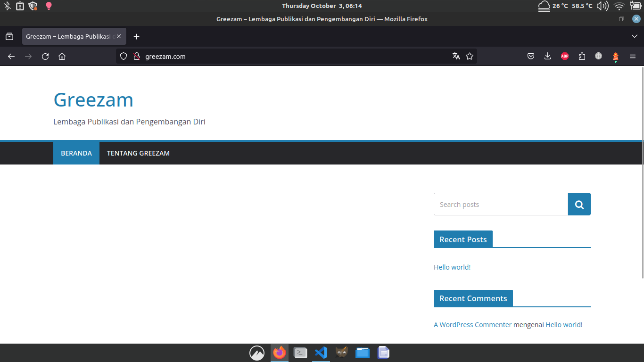Screen dimensions: 644x362
Task: Open Hello world! link in Recent Comments
Action: coord(564,325)
